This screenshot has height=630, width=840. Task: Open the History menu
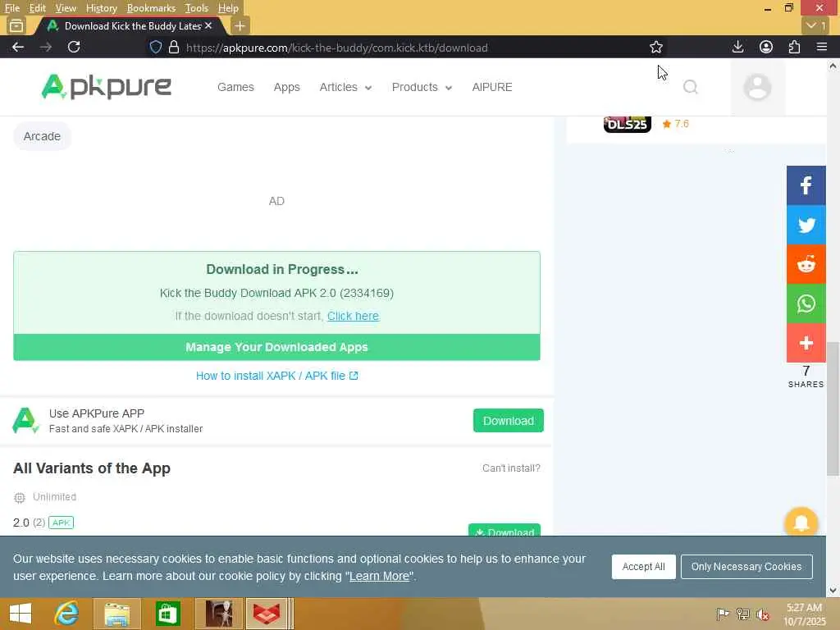101,8
